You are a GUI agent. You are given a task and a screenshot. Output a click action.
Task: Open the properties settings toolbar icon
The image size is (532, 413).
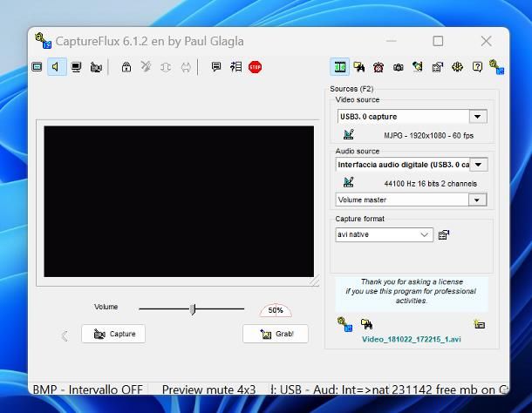[x=438, y=67]
